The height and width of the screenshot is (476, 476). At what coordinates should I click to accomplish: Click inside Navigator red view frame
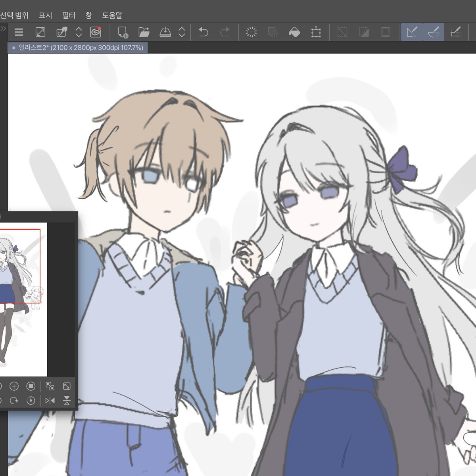point(20,266)
